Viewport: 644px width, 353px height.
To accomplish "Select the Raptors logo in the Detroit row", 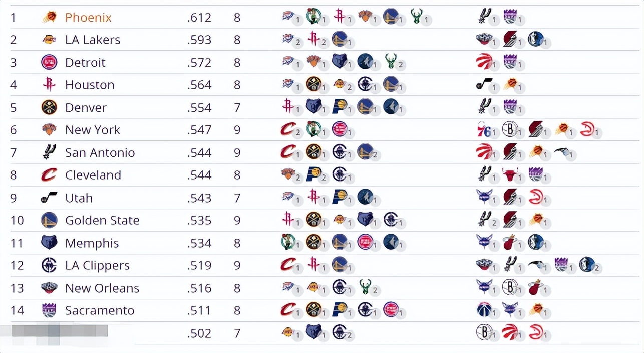I will coord(484,61).
